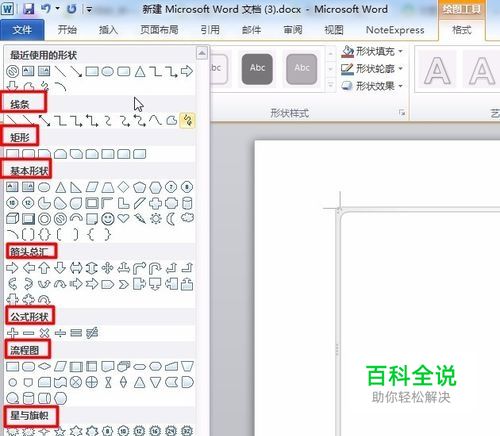Select the moon shape
The image size is (500, 436).
(x=171, y=219)
